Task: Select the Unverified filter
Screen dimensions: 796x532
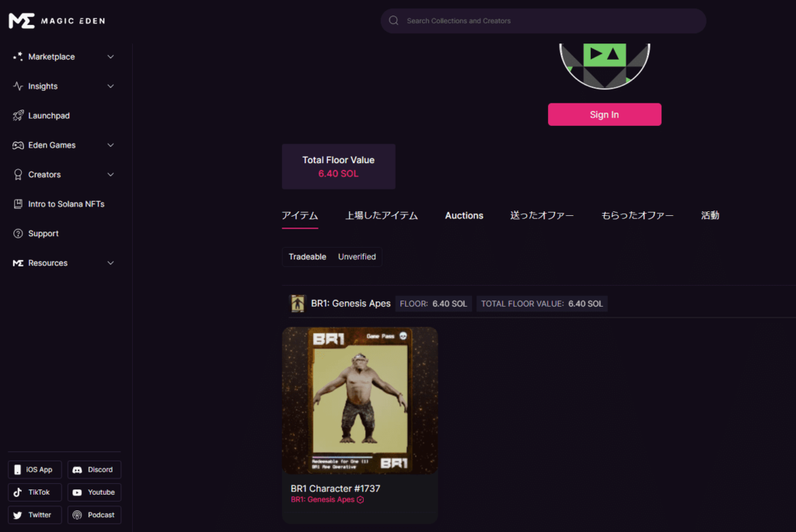Action: click(357, 256)
